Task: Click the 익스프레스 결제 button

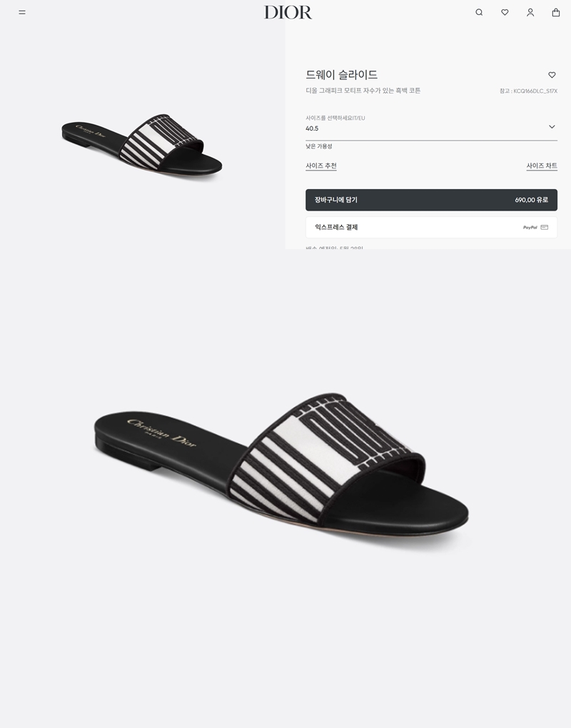Action: [x=431, y=228]
